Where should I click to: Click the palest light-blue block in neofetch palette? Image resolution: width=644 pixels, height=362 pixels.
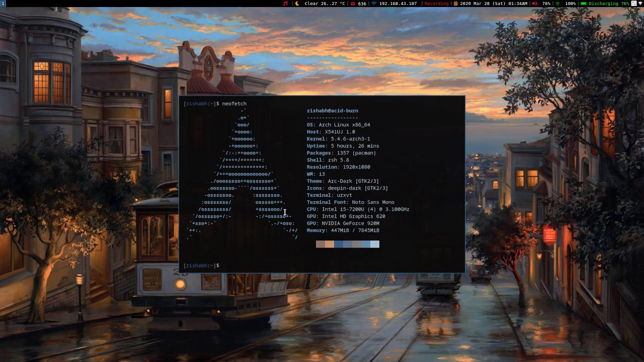375,244
